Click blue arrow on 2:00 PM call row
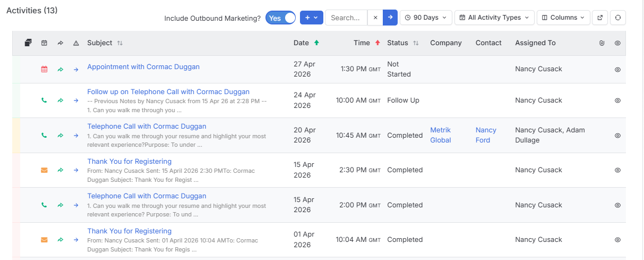This screenshot has width=644, height=260. 76,205
